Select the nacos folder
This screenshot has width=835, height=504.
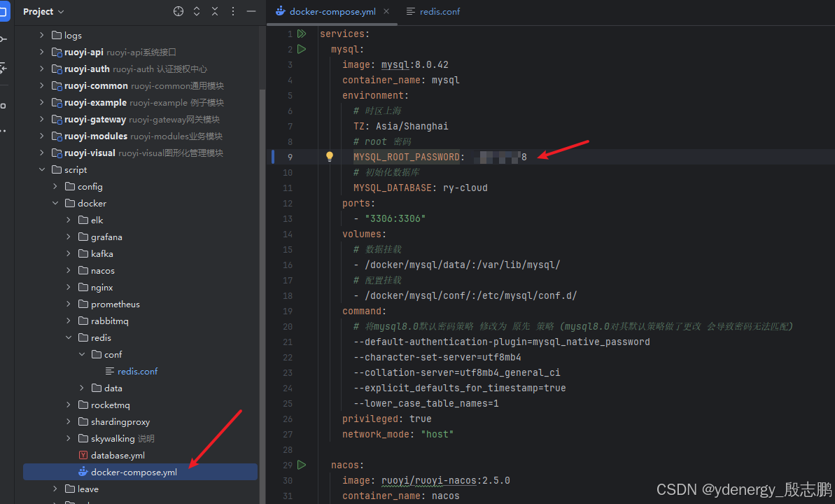(x=97, y=271)
